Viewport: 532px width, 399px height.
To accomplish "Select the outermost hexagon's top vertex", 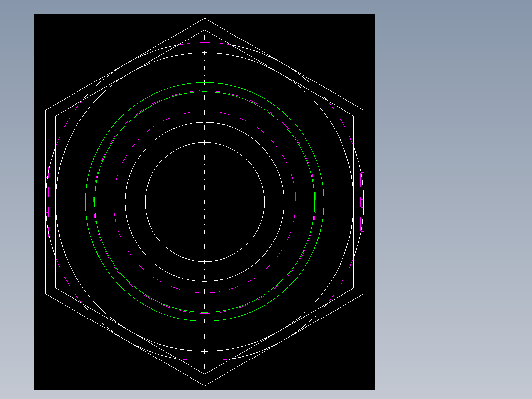I will click(205, 18).
